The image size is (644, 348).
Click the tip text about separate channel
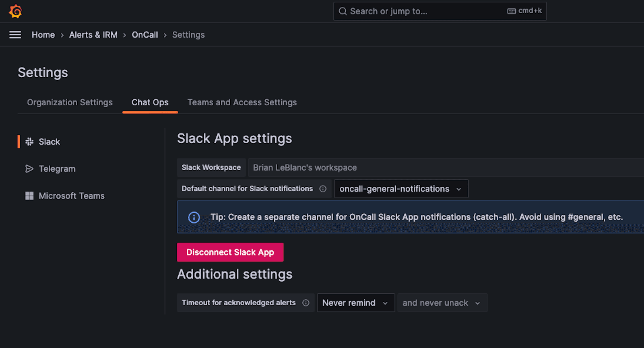point(417,217)
